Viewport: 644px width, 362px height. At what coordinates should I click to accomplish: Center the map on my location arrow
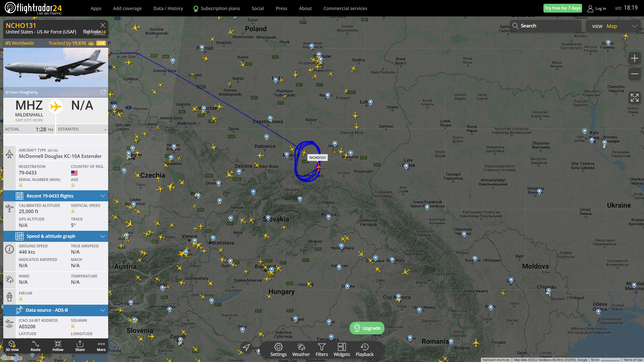[246, 347]
